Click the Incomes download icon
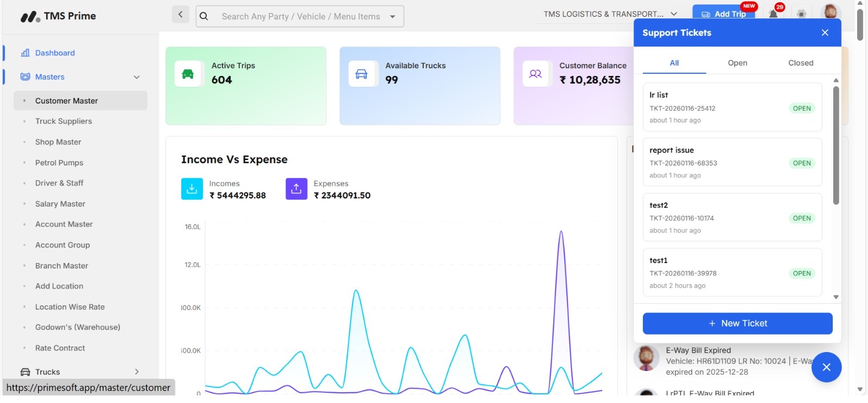868x403 pixels. (192, 189)
